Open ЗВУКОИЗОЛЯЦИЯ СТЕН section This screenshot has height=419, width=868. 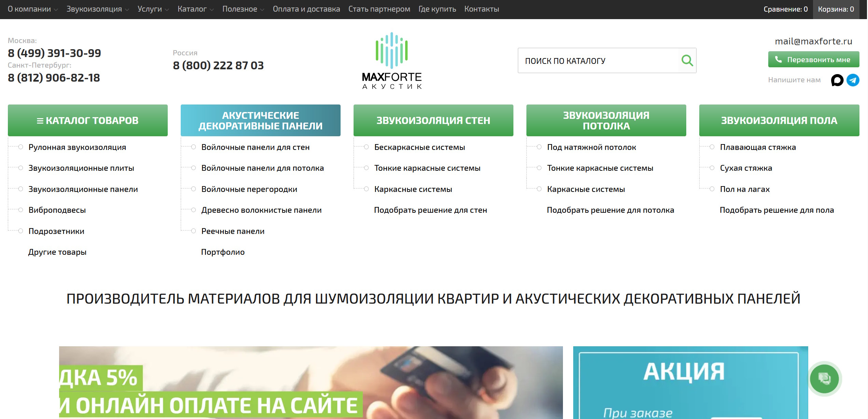[x=433, y=121]
